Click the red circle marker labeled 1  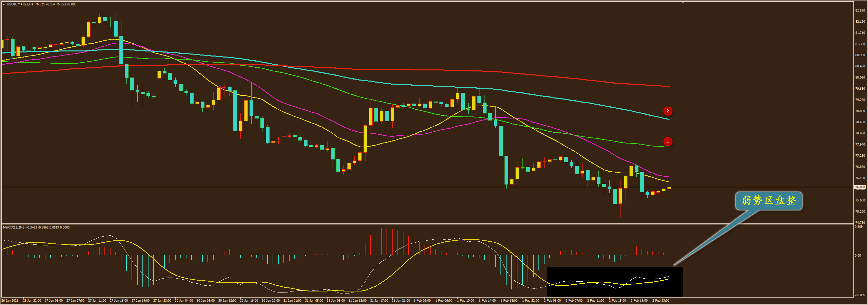coord(668,141)
